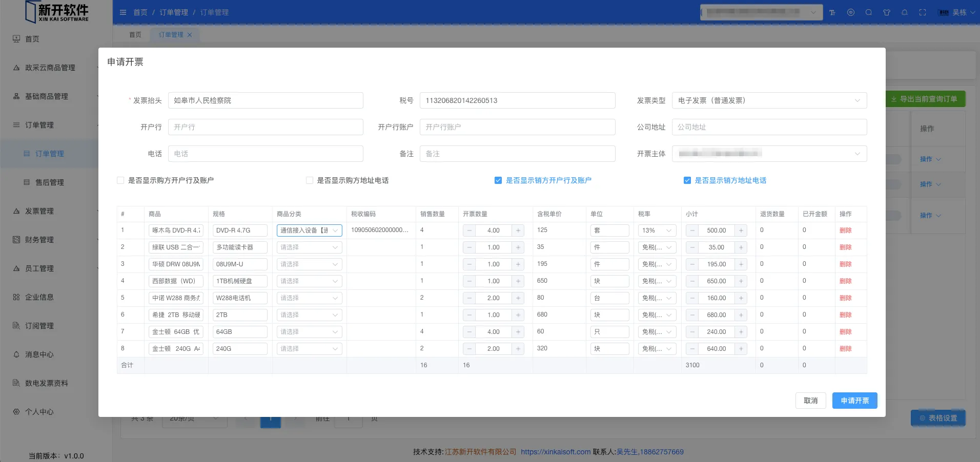Click the search icon in top bar

[x=869, y=12]
